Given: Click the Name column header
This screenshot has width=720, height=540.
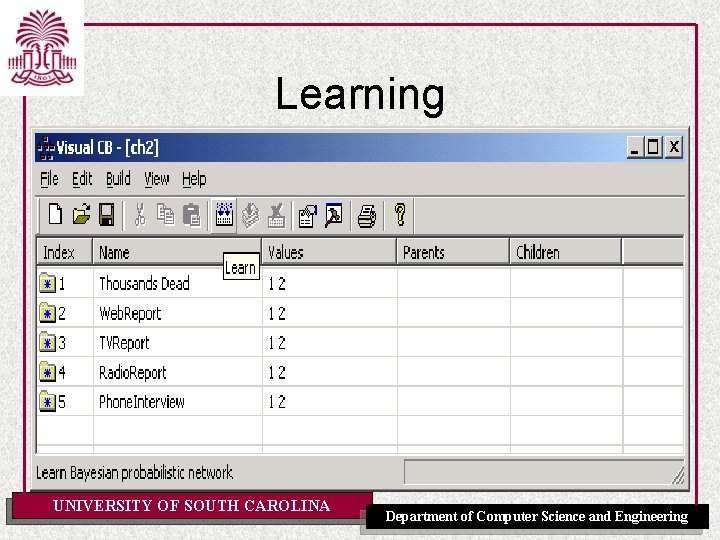Looking at the screenshot, I should [177, 252].
